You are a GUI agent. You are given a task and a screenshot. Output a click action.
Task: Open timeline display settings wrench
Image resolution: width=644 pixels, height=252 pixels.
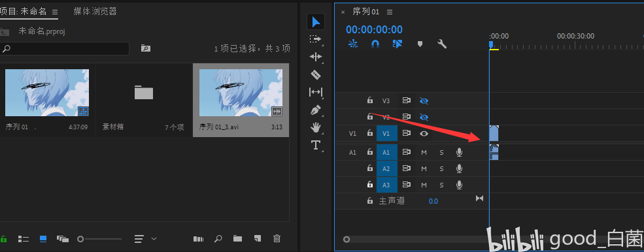[x=442, y=44]
